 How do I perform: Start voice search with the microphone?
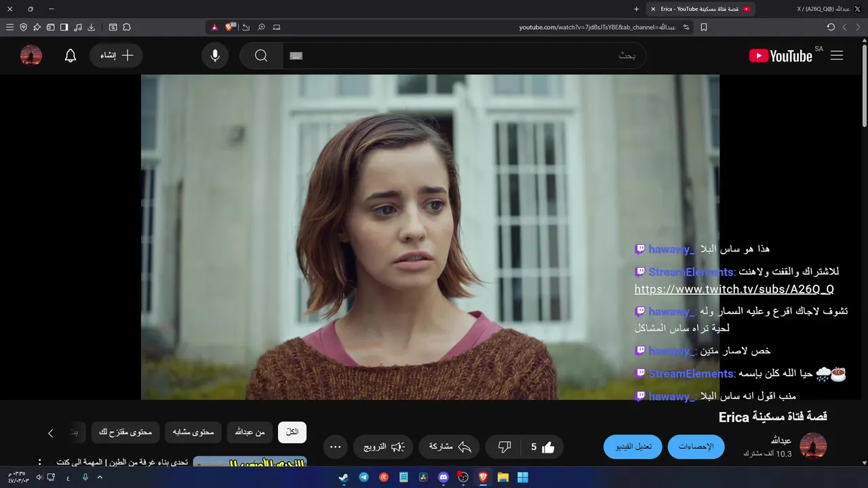click(x=215, y=56)
